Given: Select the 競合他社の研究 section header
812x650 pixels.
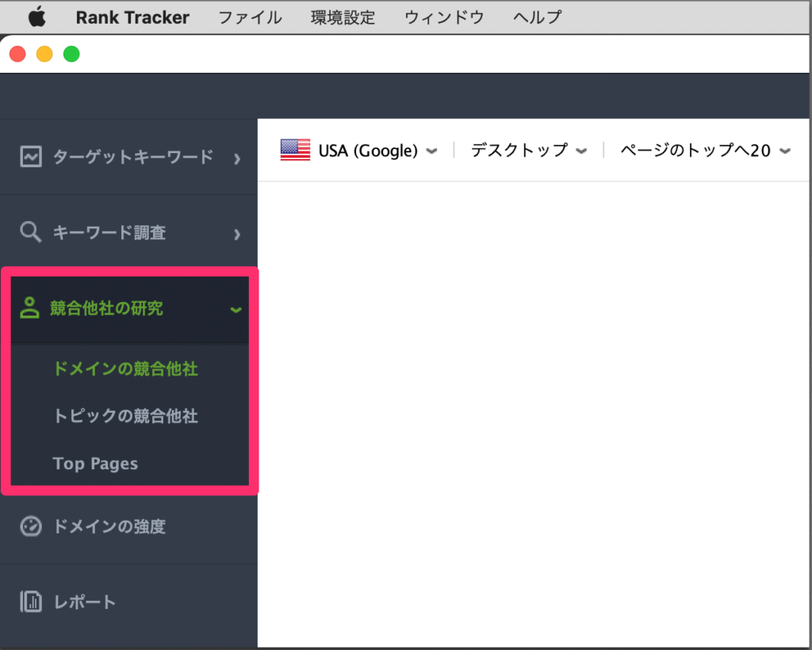Looking at the screenshot, I should click(130, 309).
